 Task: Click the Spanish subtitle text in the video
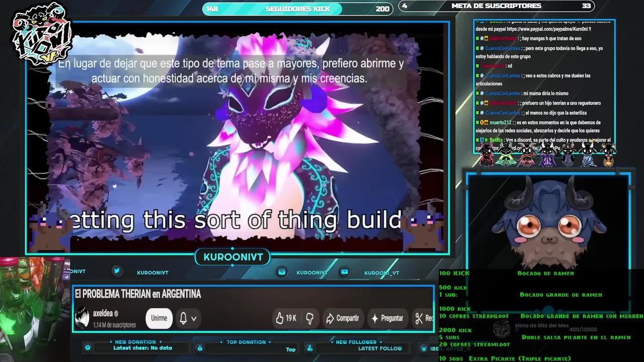point(230,71)
